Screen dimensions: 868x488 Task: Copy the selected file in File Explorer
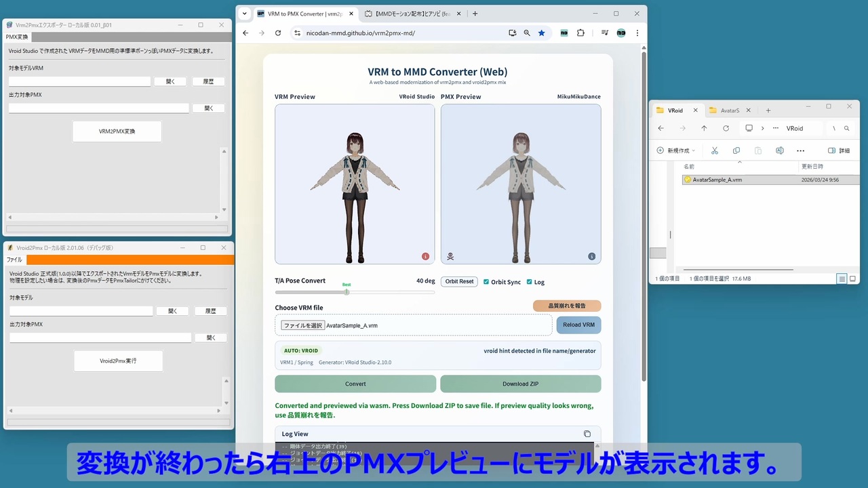pyautogui.click(x=736, y=150)
